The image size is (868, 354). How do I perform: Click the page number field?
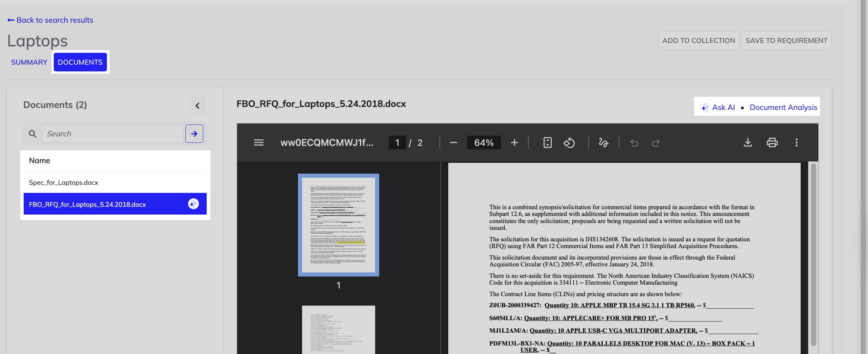397,142
